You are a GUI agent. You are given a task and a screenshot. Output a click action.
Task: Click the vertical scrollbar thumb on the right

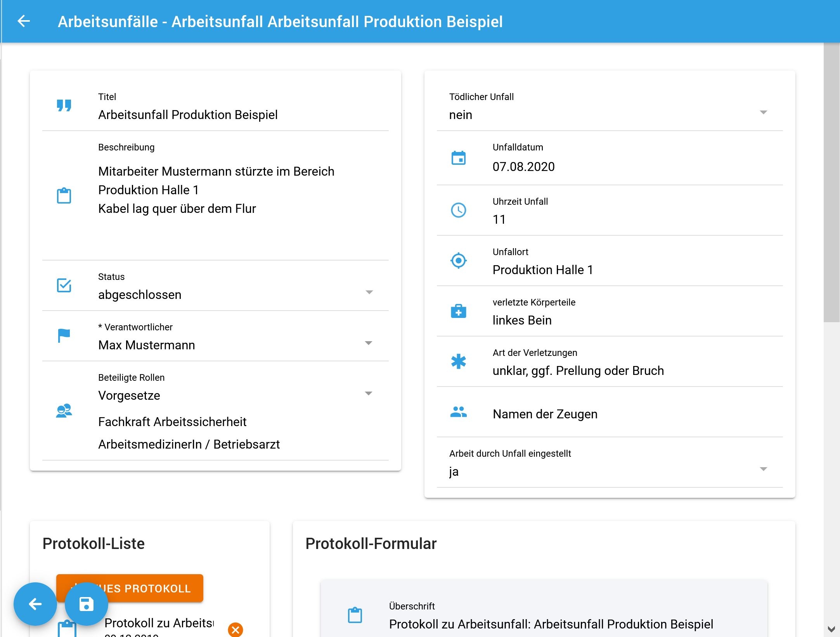[831, 182]
